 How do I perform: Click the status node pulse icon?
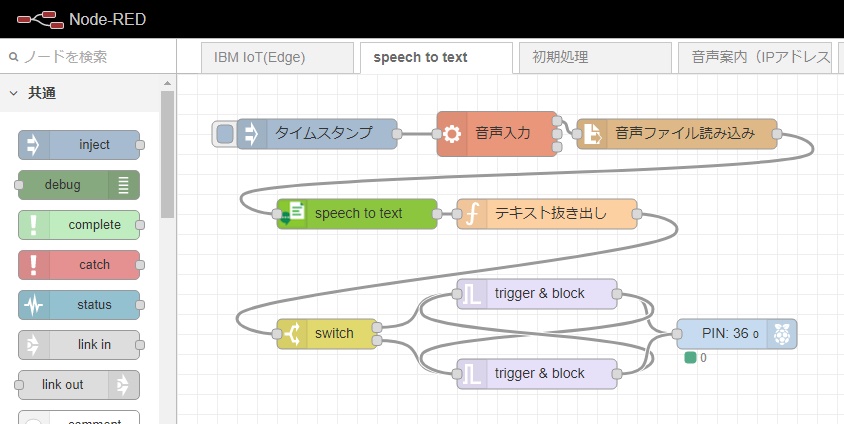tap(33, 305)
